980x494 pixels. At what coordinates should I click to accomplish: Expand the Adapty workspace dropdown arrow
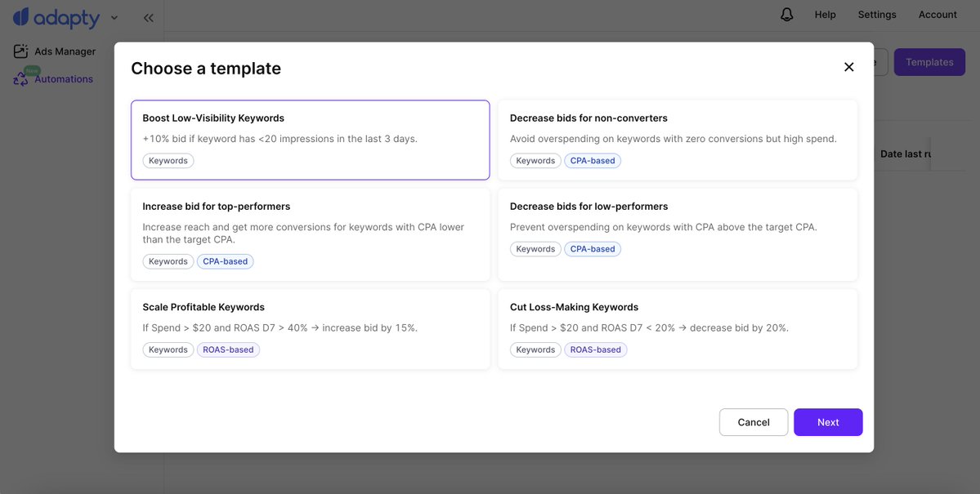[114, 17]
